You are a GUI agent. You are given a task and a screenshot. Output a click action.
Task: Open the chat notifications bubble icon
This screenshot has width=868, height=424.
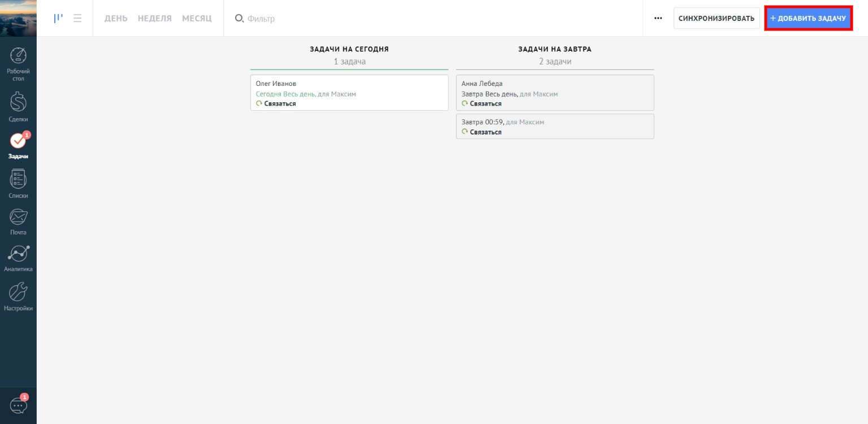point(18,405)
